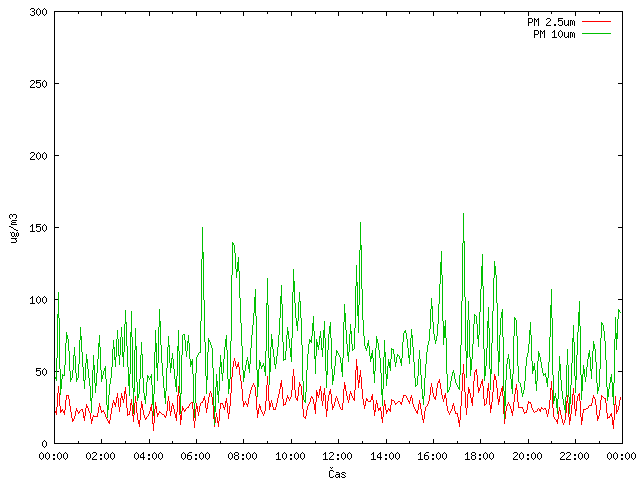The image size is (640, 480).
Task: Click the 22:00 time label
Action: [x=575, y=456]
